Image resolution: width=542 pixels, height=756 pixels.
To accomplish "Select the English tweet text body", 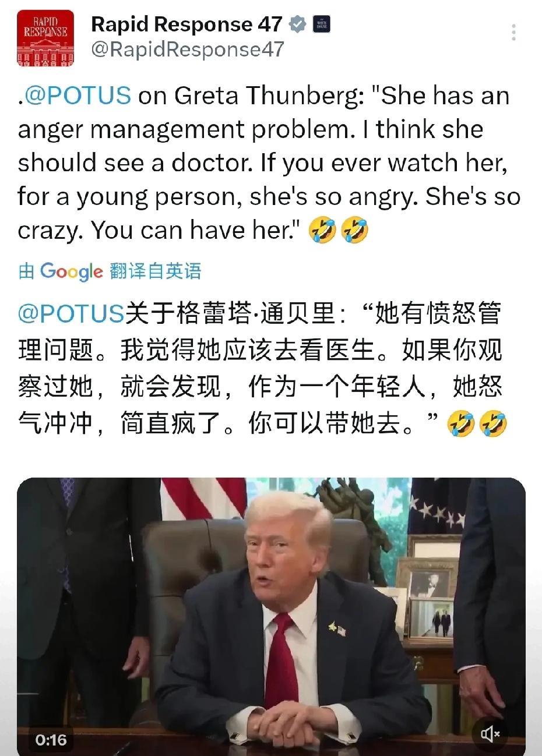I will point(269,164).
